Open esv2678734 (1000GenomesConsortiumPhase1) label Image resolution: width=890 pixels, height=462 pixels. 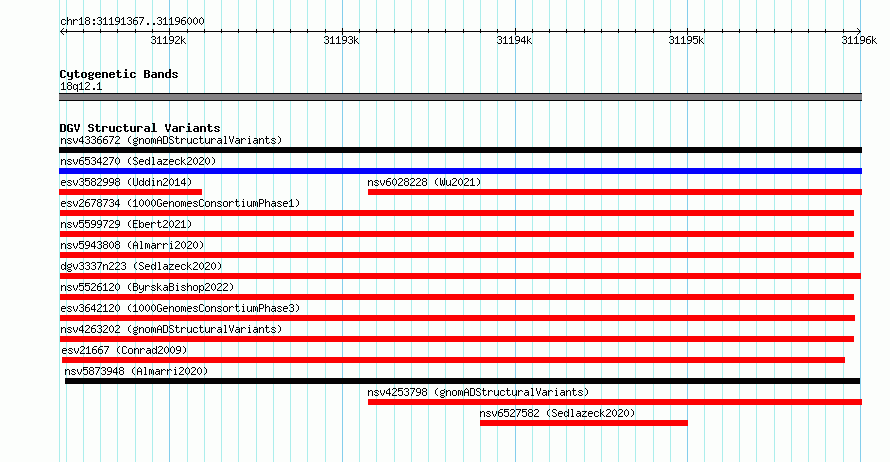tap(180, 203)
